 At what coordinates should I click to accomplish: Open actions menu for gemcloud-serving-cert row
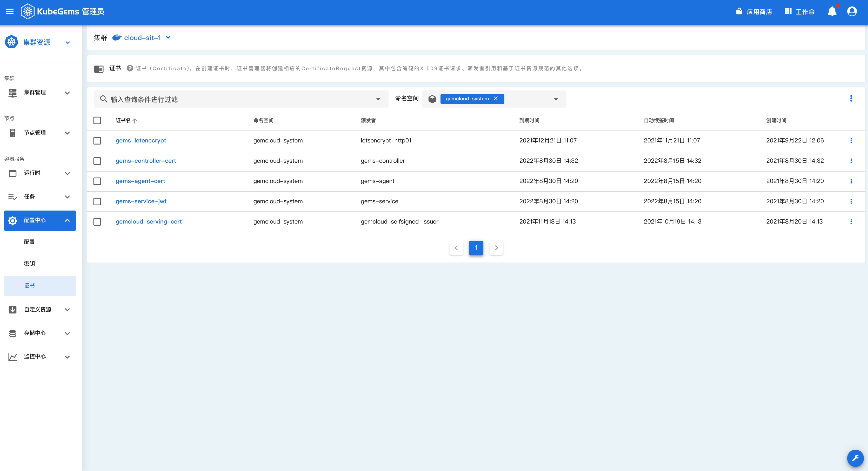[x=851, y=221]
